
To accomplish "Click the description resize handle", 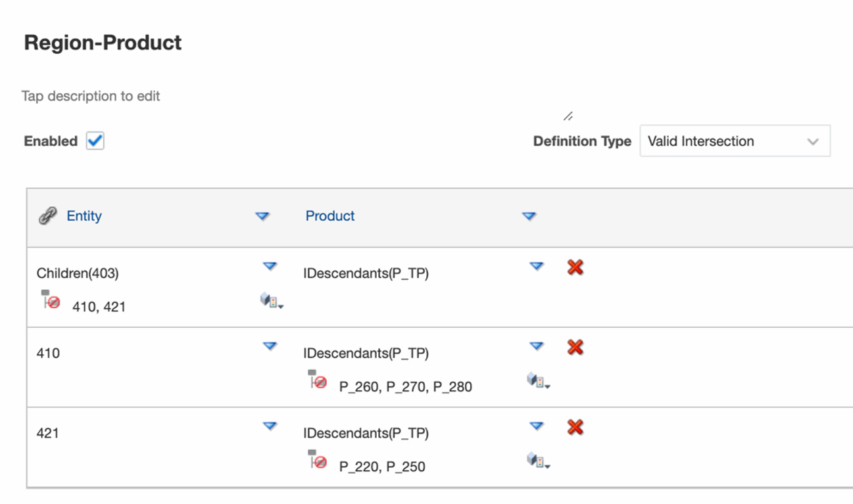I will tap(568, 116).
